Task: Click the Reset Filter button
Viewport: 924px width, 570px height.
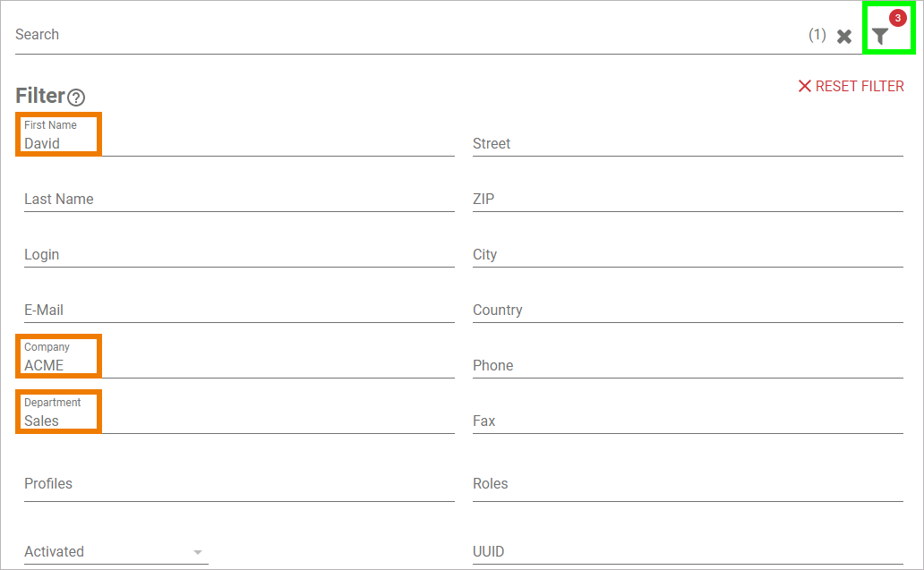Action: click(x=851, y=86)
